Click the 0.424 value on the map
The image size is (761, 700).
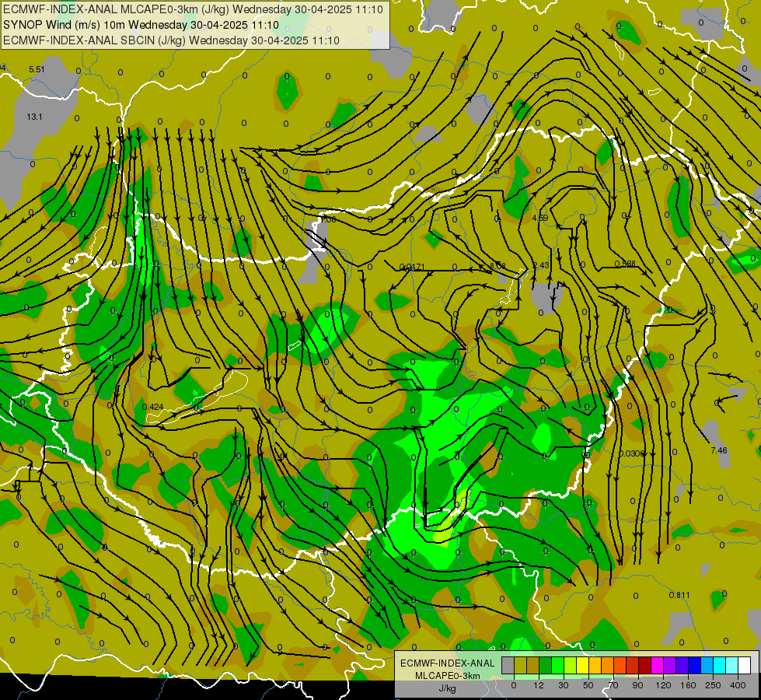153,407
